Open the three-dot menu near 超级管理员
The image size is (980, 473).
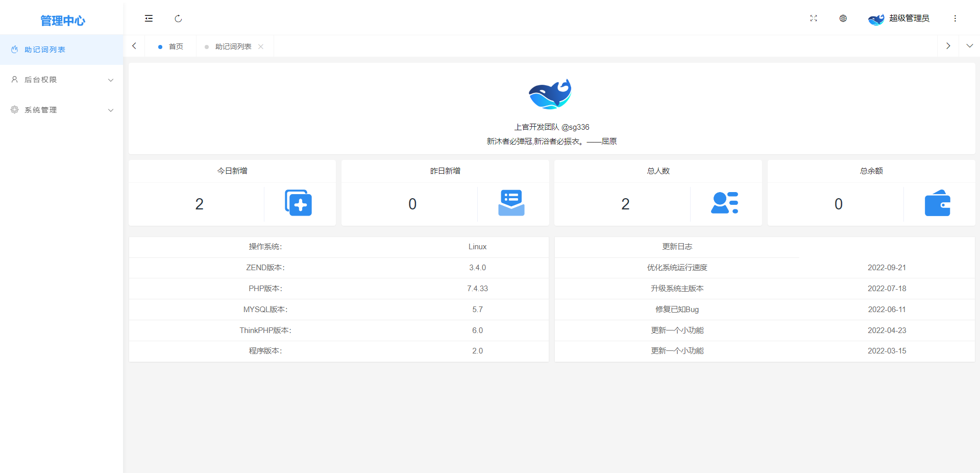coord(955,18)
